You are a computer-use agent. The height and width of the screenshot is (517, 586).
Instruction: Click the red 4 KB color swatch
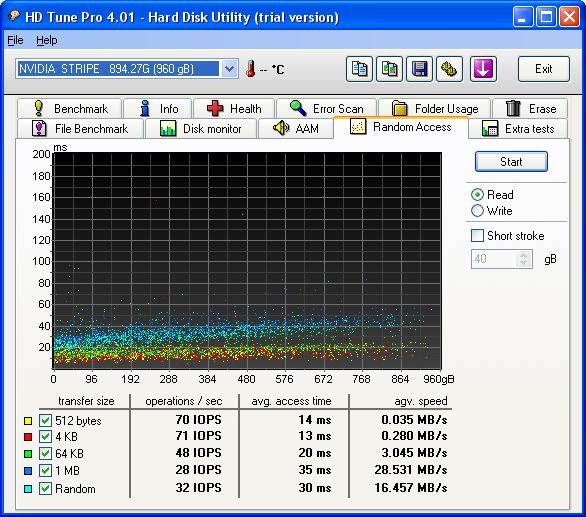28,437
